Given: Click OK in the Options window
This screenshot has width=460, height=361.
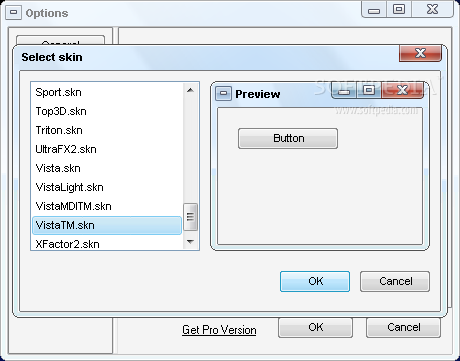Looking at the screenshot, I should click(315, 328).
